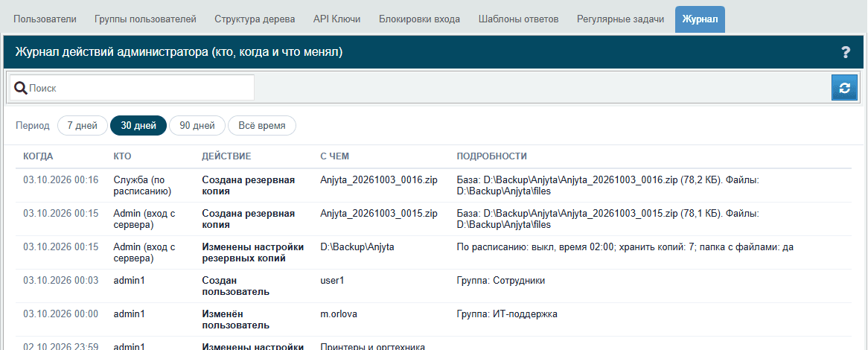Click Anjyta_20261003_0016.zip file name
868x350 pixels.
coord(379,180)
